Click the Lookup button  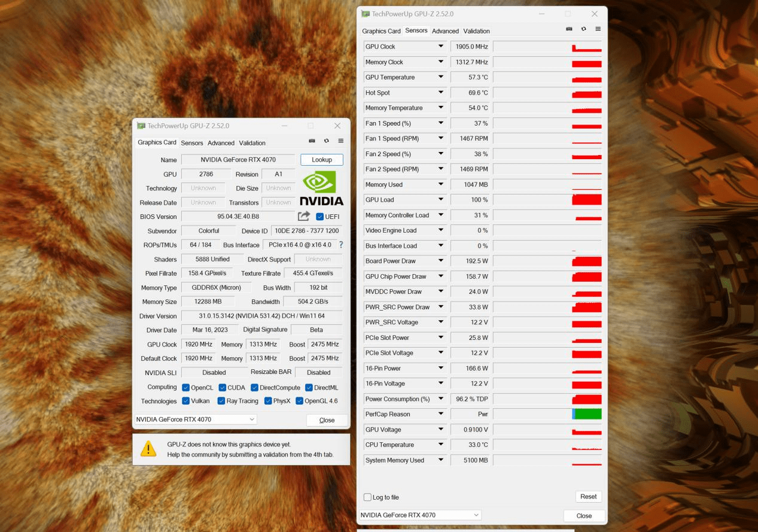tap(322, 160)
